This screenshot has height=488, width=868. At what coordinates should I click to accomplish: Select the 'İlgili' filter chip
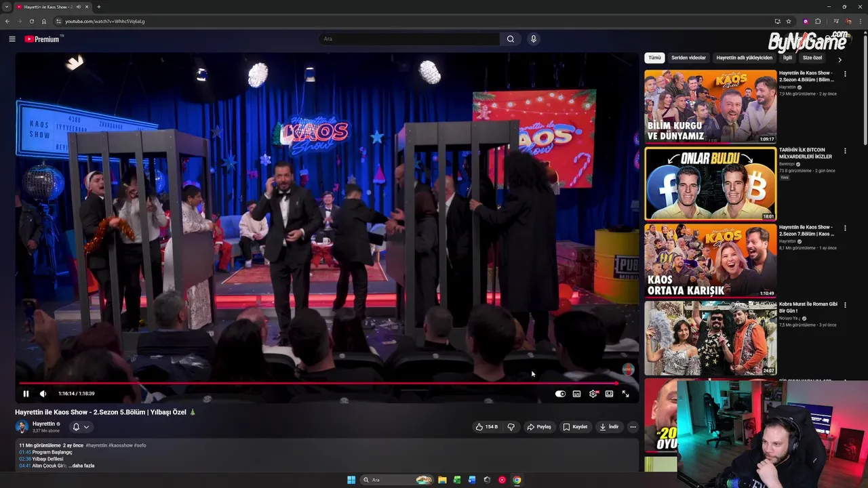[x=787, y=58]
